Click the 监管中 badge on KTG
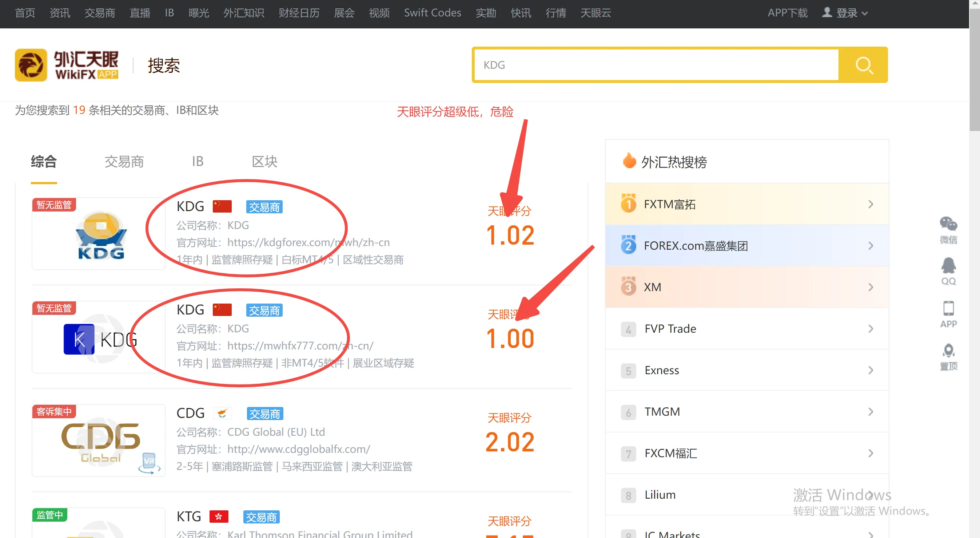The width and height of the screenshot is (980, 538). pos(50,515)
